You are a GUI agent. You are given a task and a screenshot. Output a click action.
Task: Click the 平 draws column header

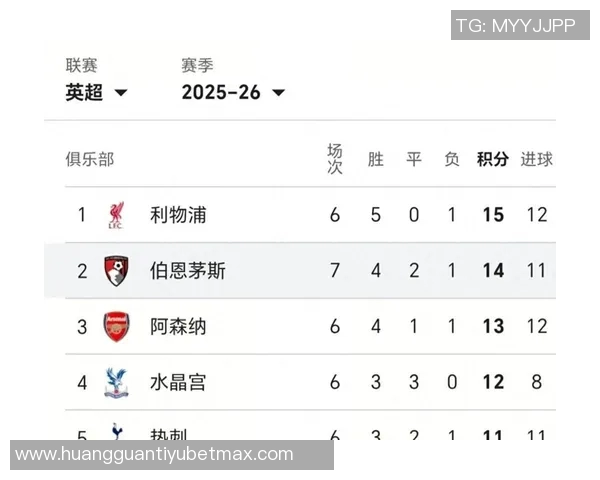[414, 159]
